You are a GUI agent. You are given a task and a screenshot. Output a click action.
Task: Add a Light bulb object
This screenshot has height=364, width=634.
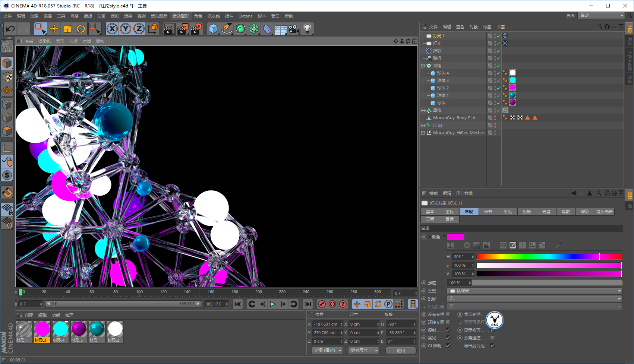click(307, 29)
